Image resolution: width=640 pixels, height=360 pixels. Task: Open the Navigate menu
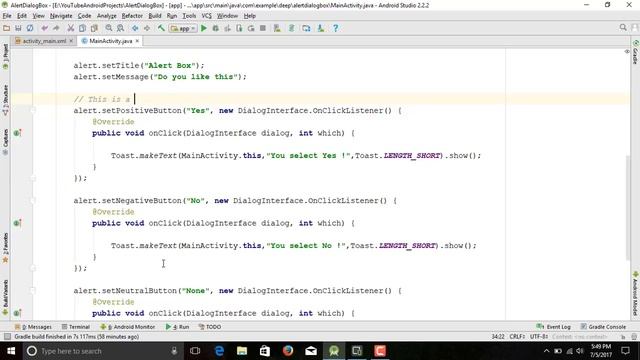(x=61, y=16)
